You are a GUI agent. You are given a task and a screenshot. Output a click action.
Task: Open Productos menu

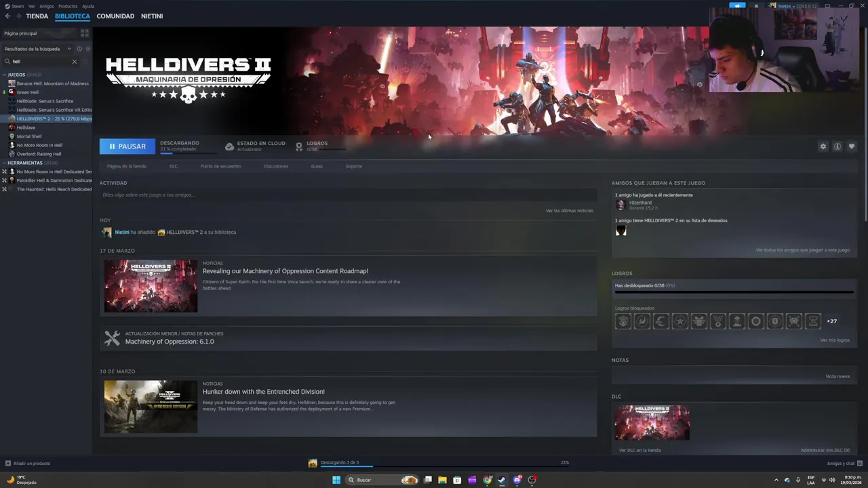click(68, 6)
